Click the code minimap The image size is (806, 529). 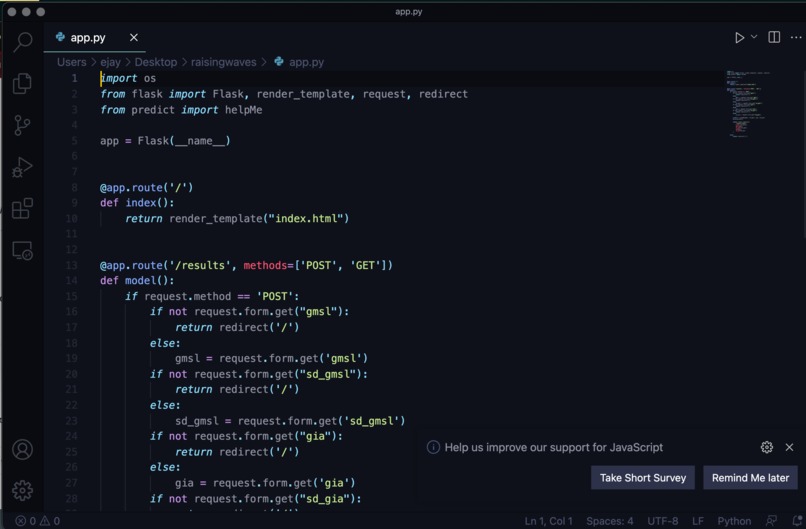[748, 104]
